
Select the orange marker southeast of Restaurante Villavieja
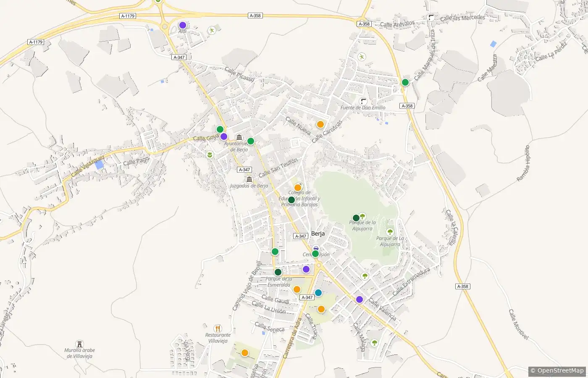[245, 353]
